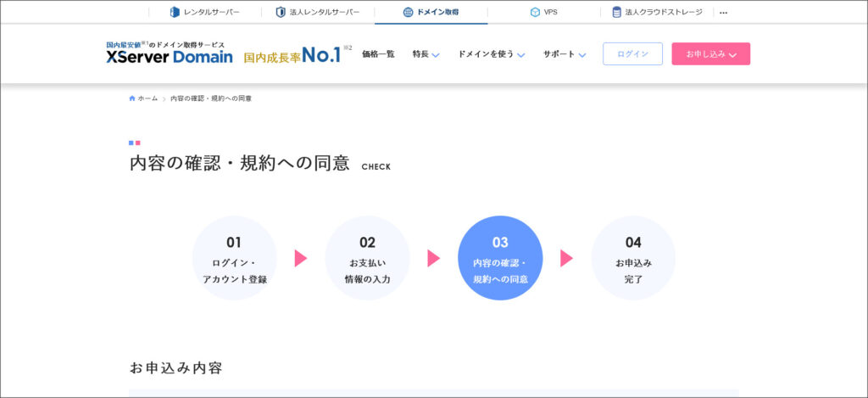Click the 国内成長率No.1 banner
This screenshot has width=868, height=398.
pos(298,54)
